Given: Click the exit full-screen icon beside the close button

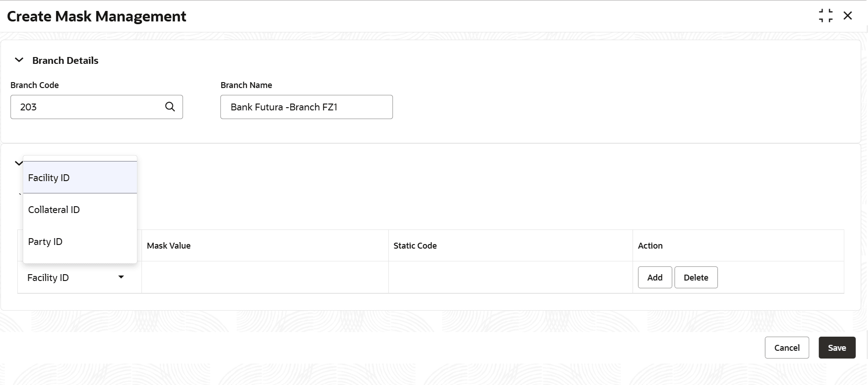Looking at the screenshot, I should click(x=826, y=16).
